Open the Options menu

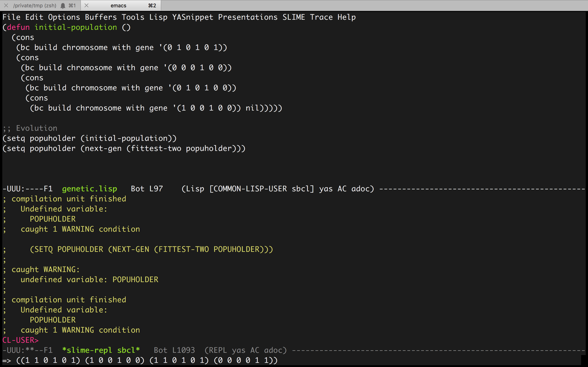coord(64,17)
